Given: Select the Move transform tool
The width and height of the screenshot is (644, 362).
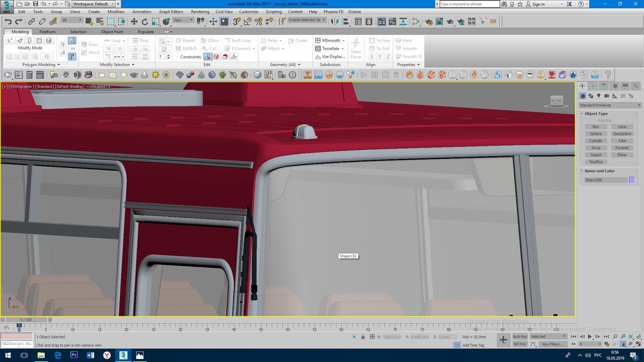Looking at the screenshot, I should pyautogui.click(x=134, y=22).
